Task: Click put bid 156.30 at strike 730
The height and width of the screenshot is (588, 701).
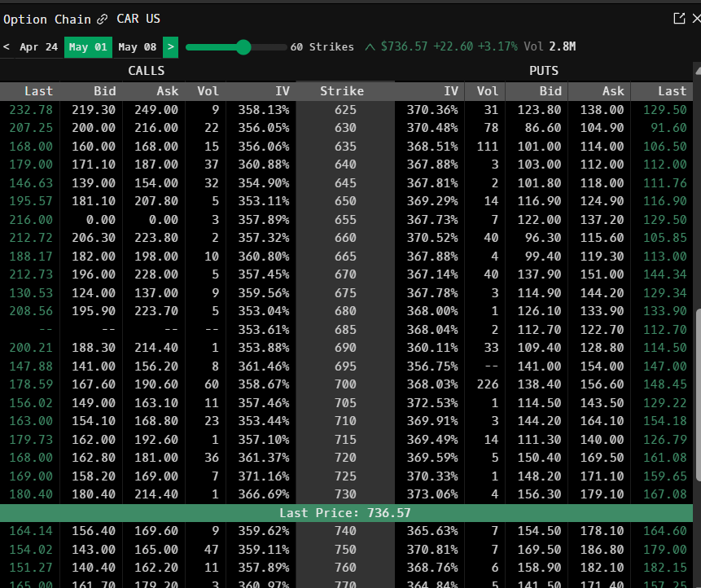Action: pos(539,494)
